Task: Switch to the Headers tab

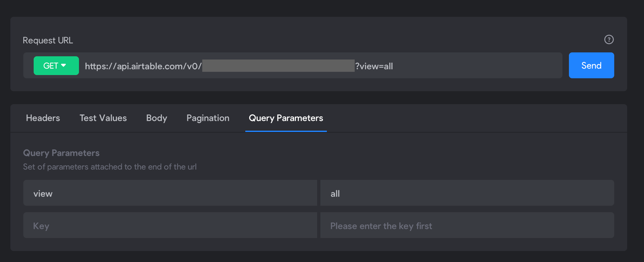Action: [43, 118]
